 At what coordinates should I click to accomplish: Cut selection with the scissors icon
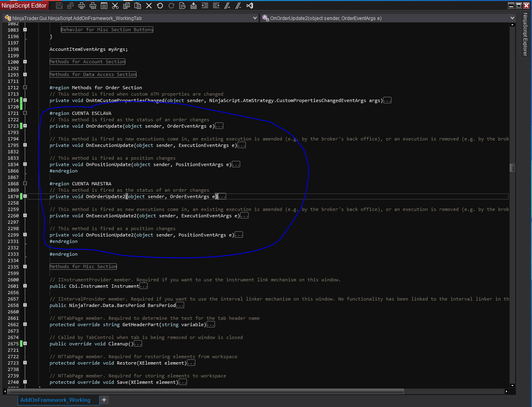click(x=115, y=6)
